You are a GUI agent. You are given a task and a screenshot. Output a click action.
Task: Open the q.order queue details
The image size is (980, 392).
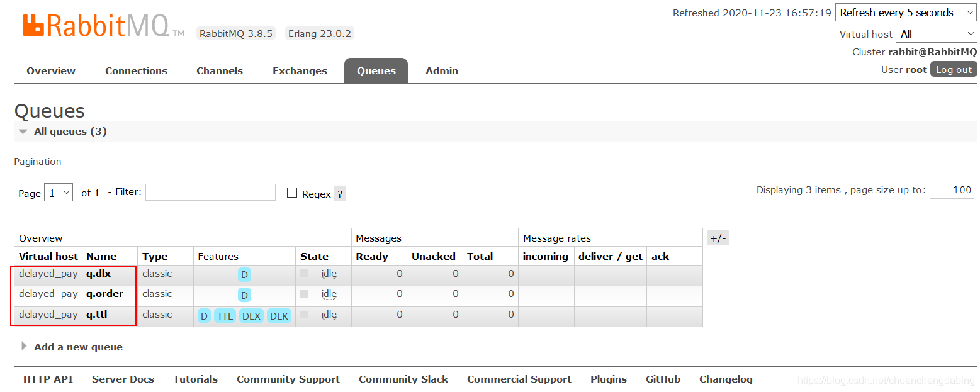tap(104, 294)
